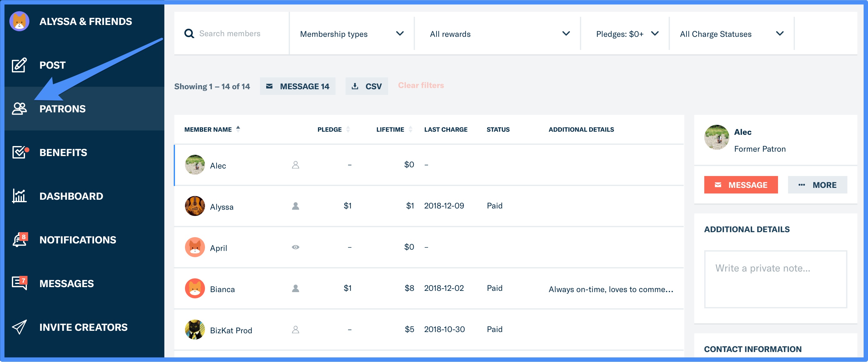Click the Invite Creators paper plane icon
The width and height of the screenshot is (868, 362).
(x=19, y=327)
